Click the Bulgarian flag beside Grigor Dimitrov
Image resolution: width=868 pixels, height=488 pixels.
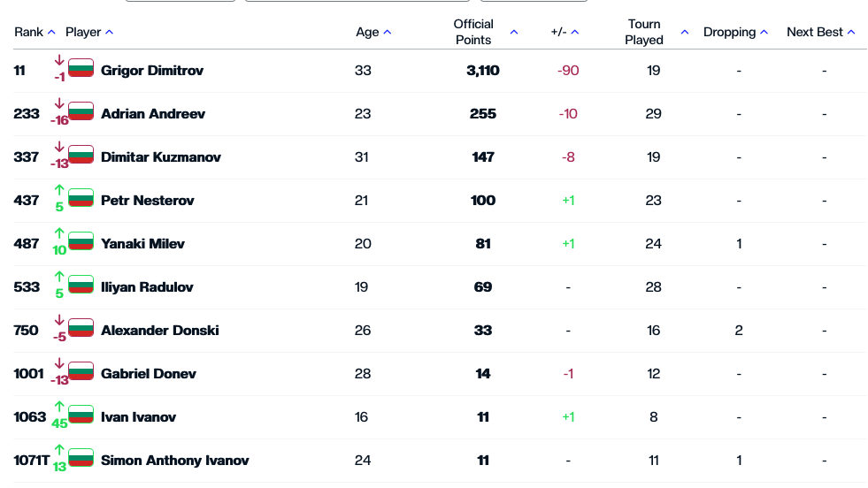81,68
